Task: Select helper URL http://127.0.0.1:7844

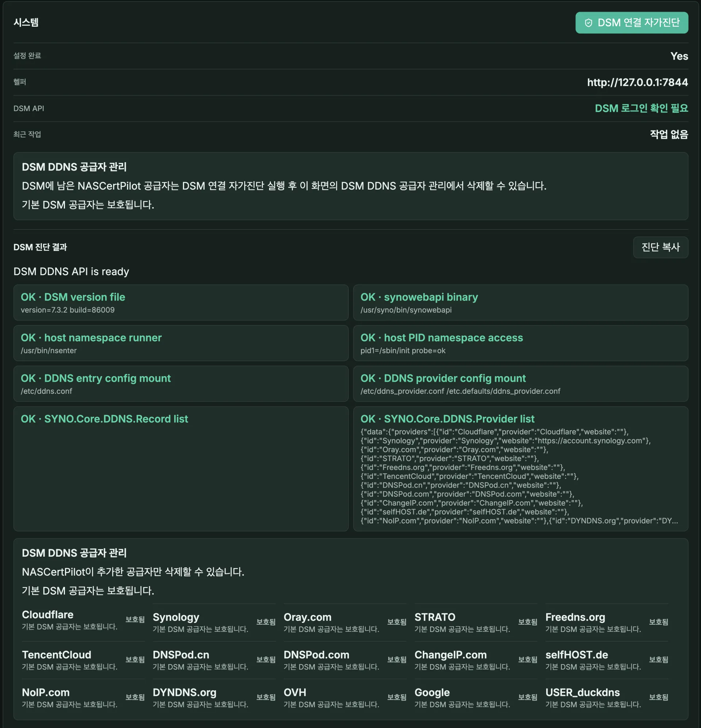Action: click(637, 82)
